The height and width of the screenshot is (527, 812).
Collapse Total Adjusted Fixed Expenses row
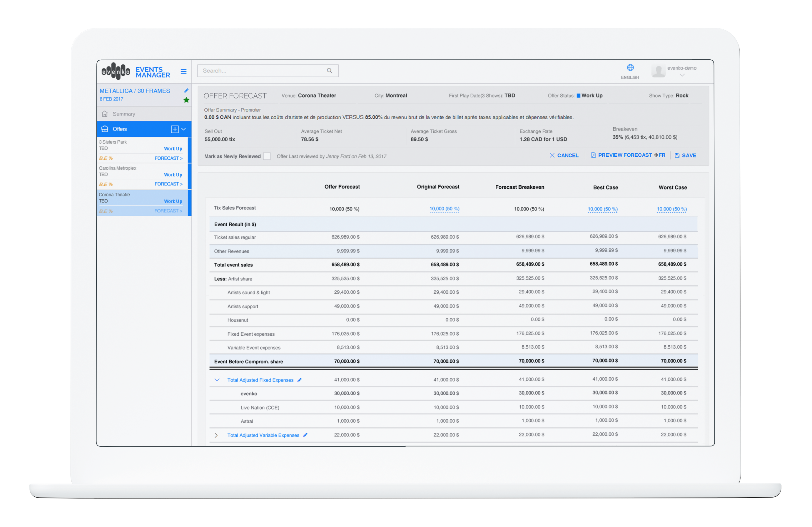(x=217, y=380)
